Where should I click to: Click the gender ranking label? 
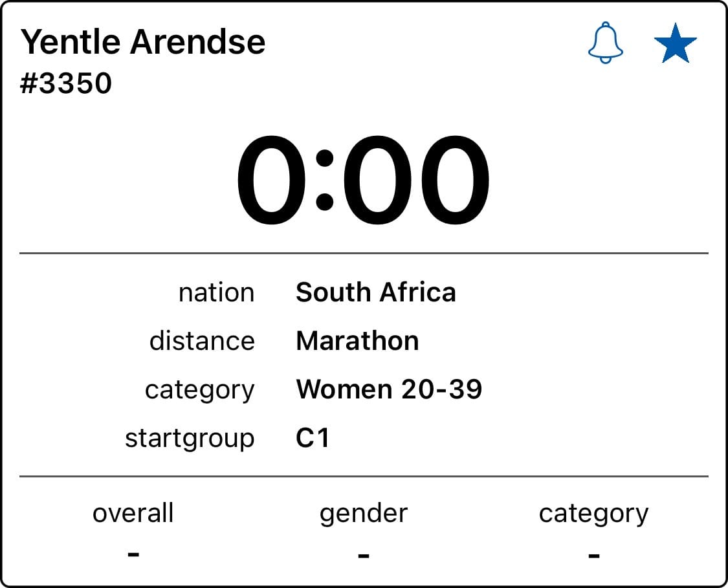click(364, 512)
